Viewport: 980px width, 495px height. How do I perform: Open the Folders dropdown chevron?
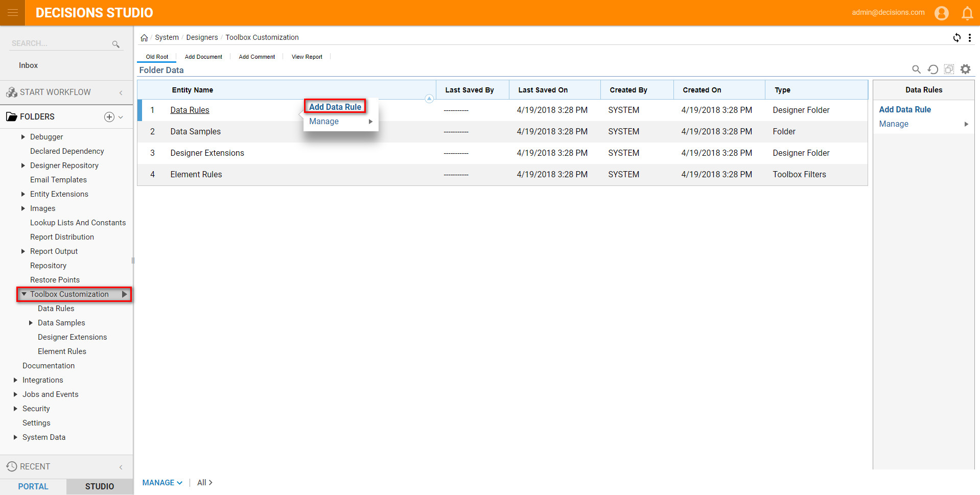coord(121,117)
